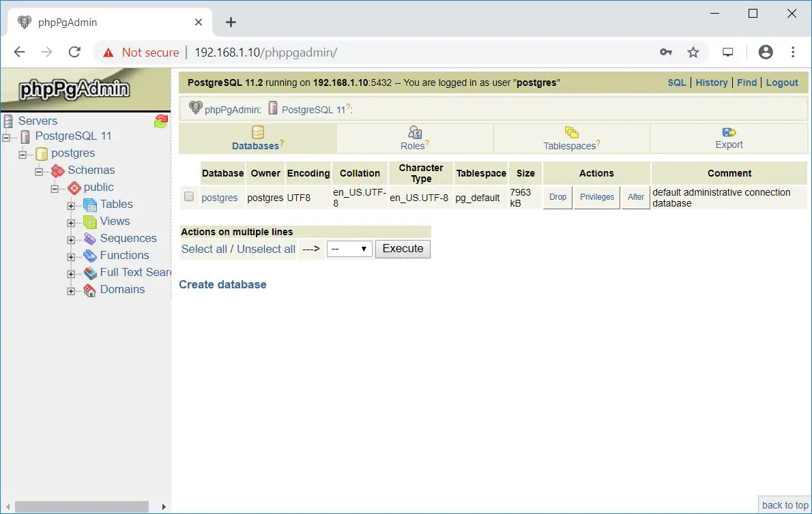Click elephant icon in breadcrumb trail
Viewport: 812px width, 514px height.
(195, 108)
